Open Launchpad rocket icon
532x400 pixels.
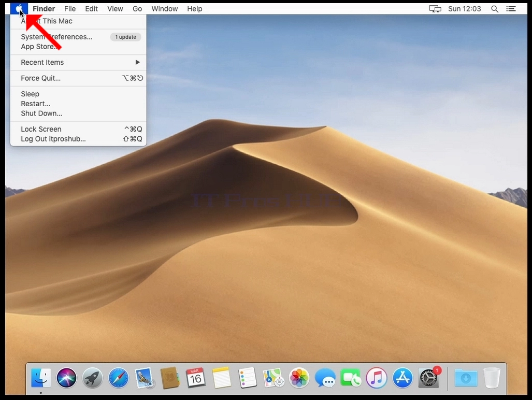click(92, 378)
